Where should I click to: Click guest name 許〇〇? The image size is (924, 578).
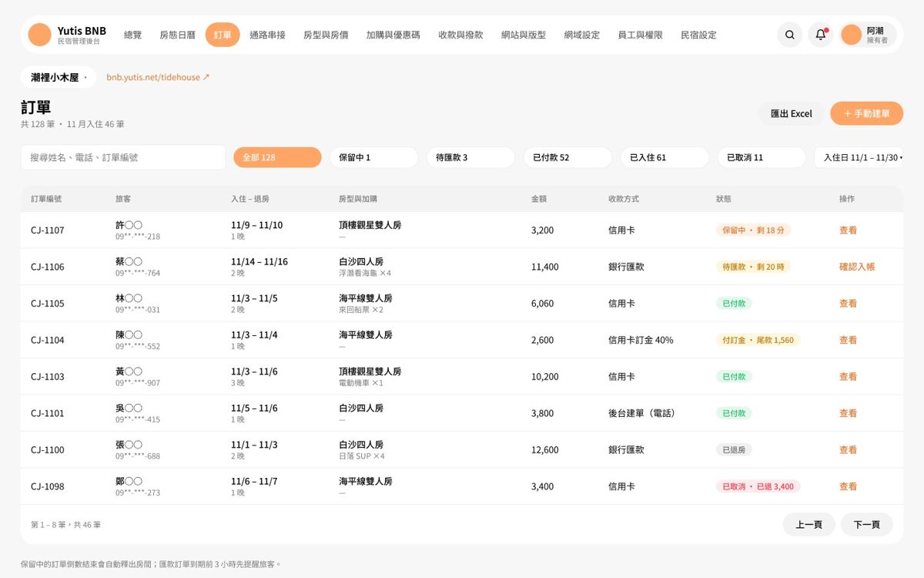[x=129, y=225]
